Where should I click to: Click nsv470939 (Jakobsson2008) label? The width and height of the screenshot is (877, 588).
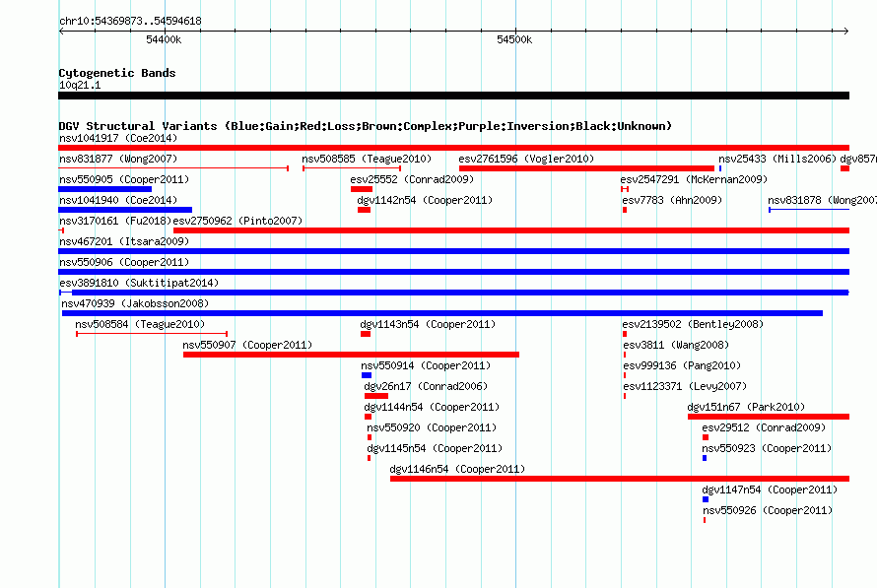click(x=135, y=303)
